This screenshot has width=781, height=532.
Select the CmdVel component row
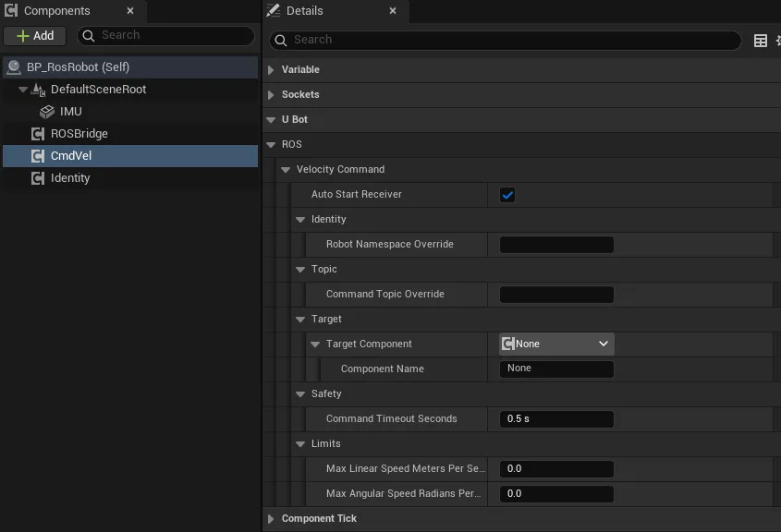[130, 156]
